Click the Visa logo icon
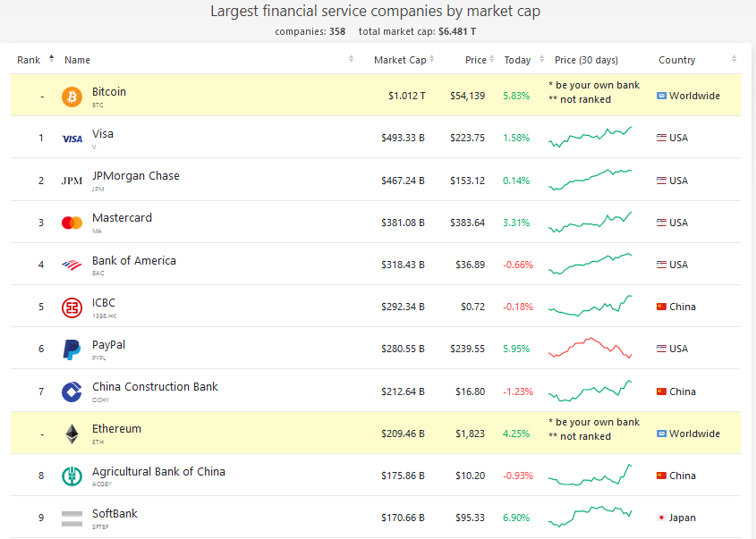The height and width of the screenshot is (539, 756). pos(72,139)
